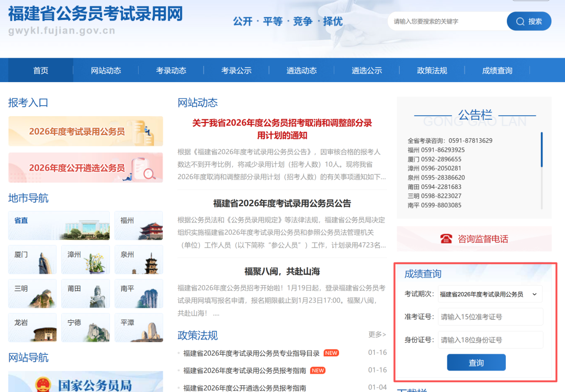Click the magnifier icon in search button

[520, 21]
